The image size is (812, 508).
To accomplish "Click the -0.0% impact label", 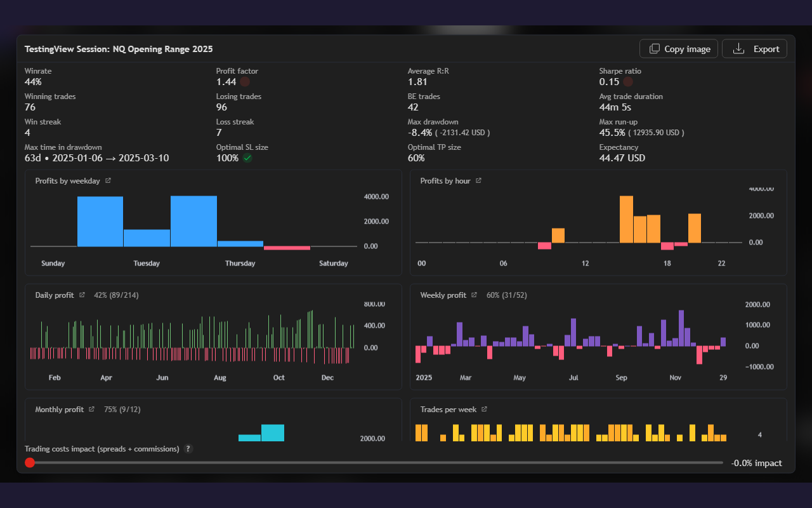I will [757, 463].
